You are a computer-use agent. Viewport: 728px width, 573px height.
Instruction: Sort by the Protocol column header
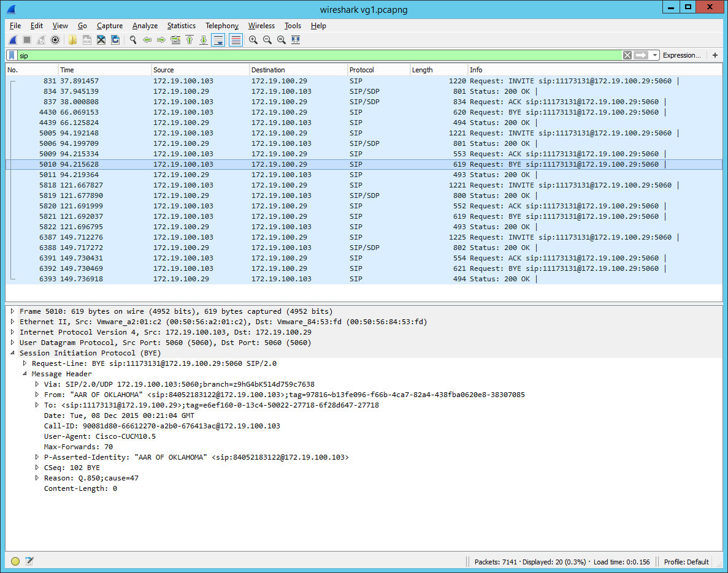pos(378,70)
